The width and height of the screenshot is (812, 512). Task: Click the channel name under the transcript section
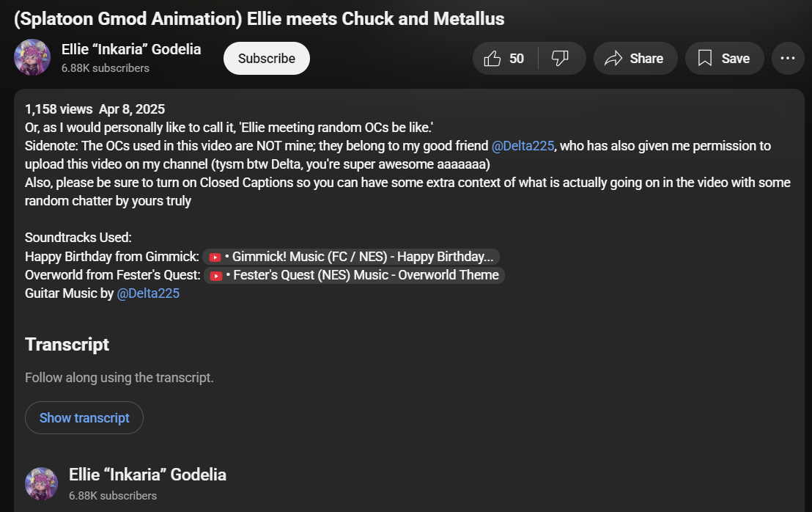pos(147,475)
